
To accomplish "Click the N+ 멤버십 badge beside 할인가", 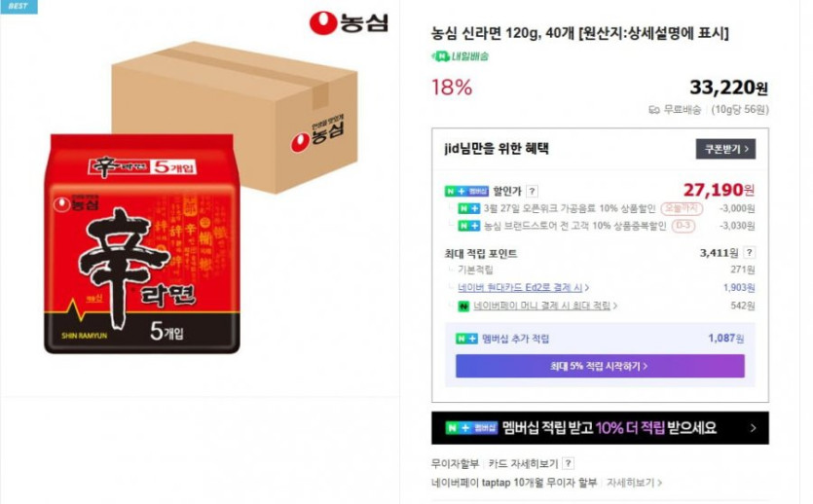I will (466, 191).
